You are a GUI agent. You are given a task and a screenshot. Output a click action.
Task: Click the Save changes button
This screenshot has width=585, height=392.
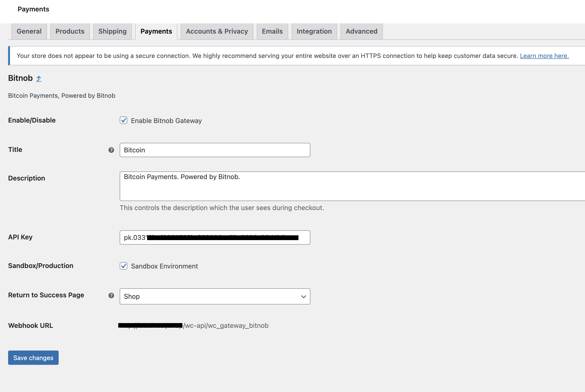tap(33, 357)
